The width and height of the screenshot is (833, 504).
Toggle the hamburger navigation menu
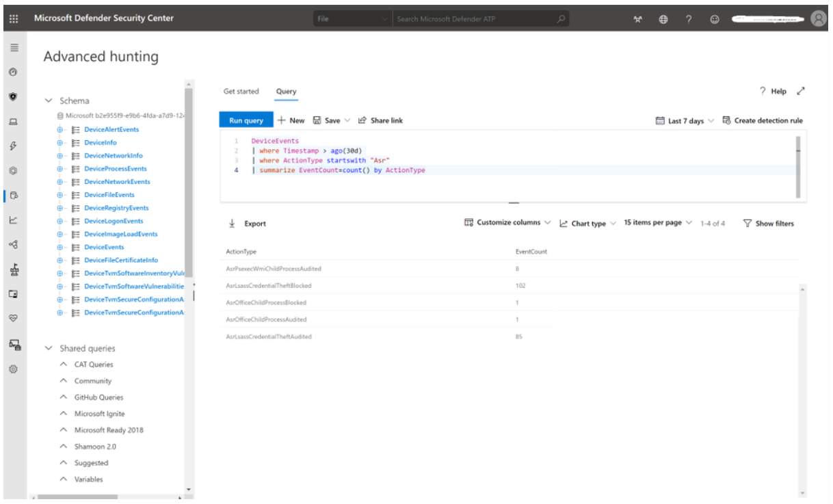[x=13, y=49]
